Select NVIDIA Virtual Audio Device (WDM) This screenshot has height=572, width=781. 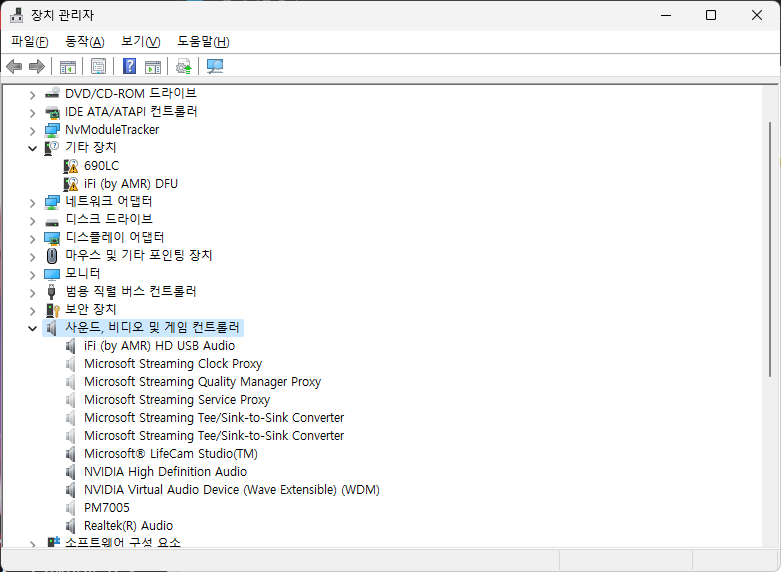pyautogui.click(x=232, y=490)
